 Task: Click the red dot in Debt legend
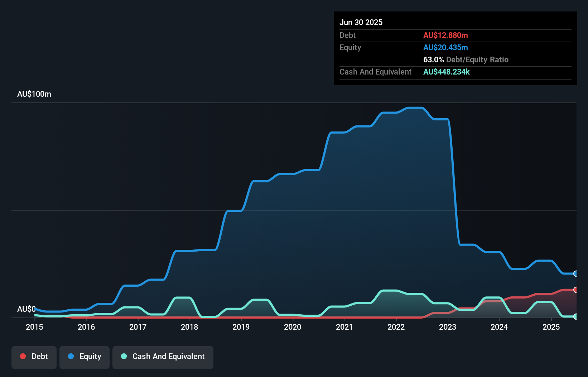(23, 356)
